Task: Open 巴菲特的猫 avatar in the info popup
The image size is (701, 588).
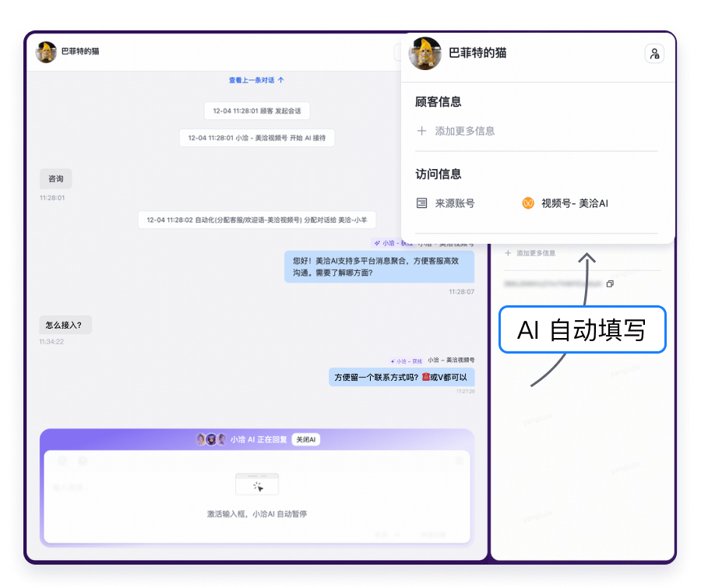Action: 425,53
